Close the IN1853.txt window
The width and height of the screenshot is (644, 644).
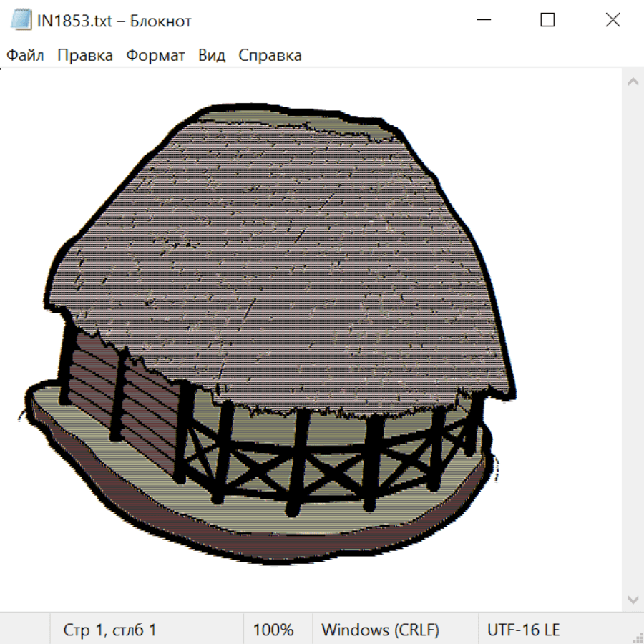(x=613, y=21)
